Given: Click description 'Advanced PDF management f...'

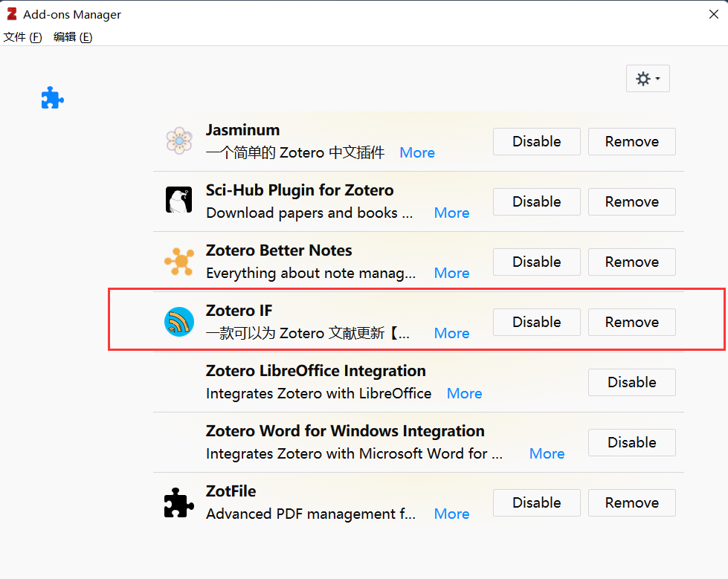Looking at the screenshot, I should [311, 514].
